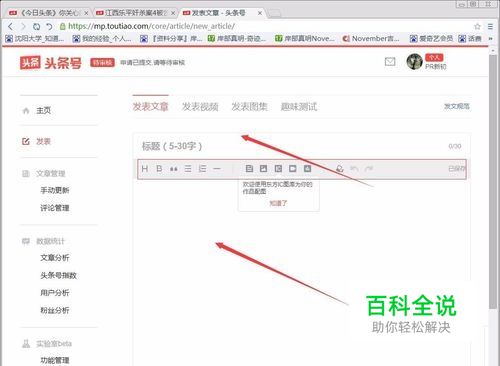The image size is (500, 366).
Task: Show more bookmarks overflow chevron
Action: (x=490, y=39)
